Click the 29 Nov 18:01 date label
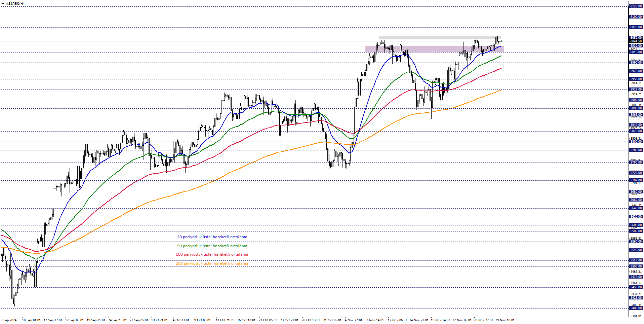The width and height of the screenshot is (644, 324). (505, 320)
